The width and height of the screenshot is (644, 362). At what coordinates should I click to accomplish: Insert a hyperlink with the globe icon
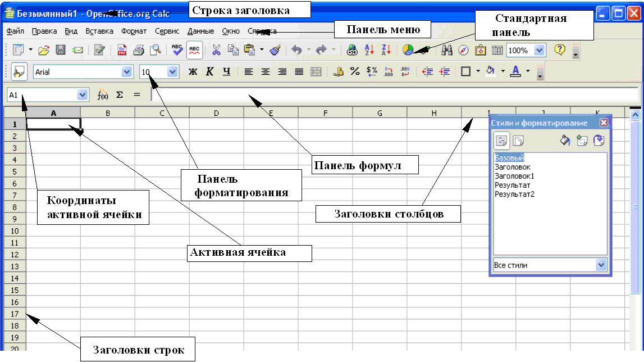(352, 50)
